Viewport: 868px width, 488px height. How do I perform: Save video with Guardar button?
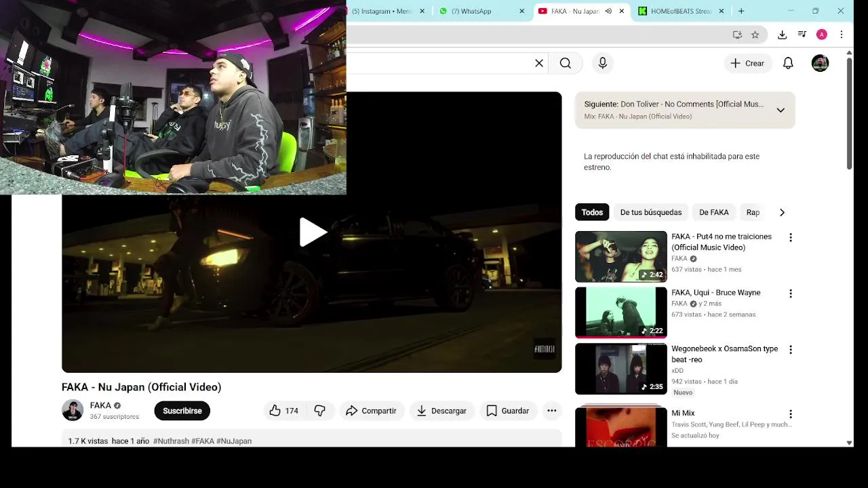coord(508,411)
